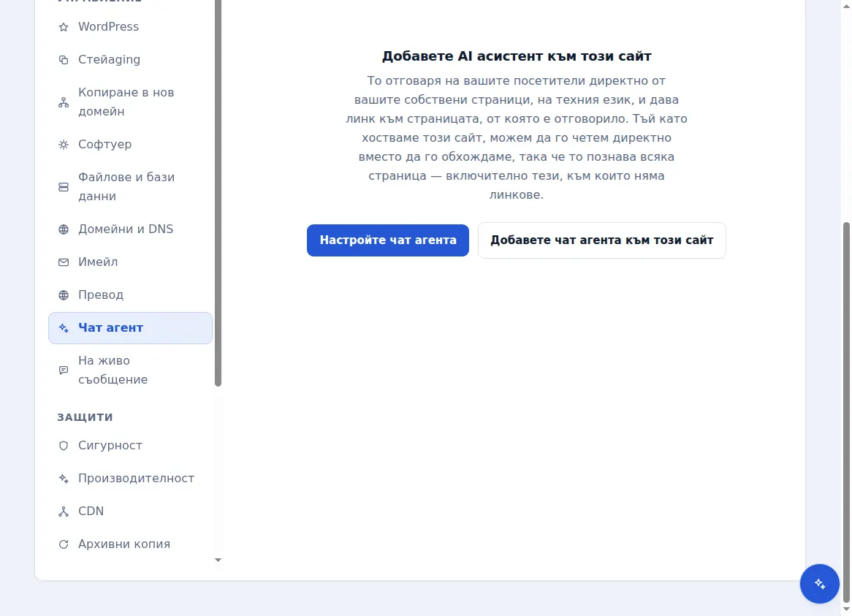
Task: Go to Стейaging in the sidebar
Action: point(130,60)
